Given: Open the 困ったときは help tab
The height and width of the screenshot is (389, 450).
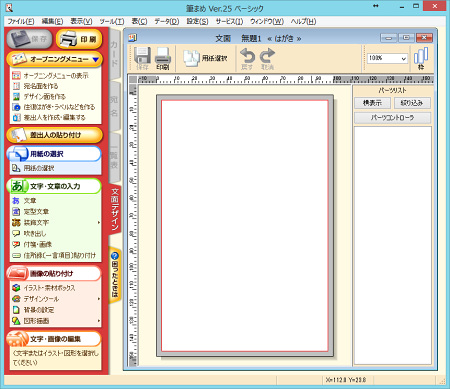Looking at the screenshot, I should pos(115,275).
